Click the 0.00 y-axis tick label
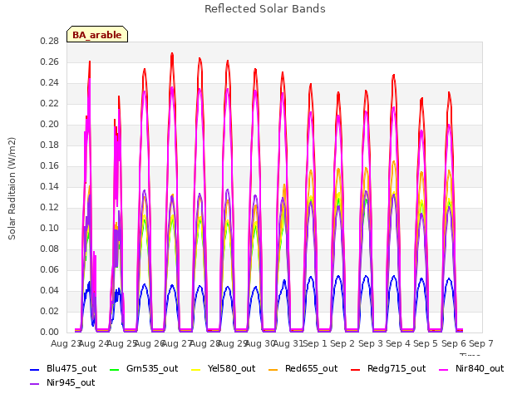This screenshot has height=399, width=532. 50,332
